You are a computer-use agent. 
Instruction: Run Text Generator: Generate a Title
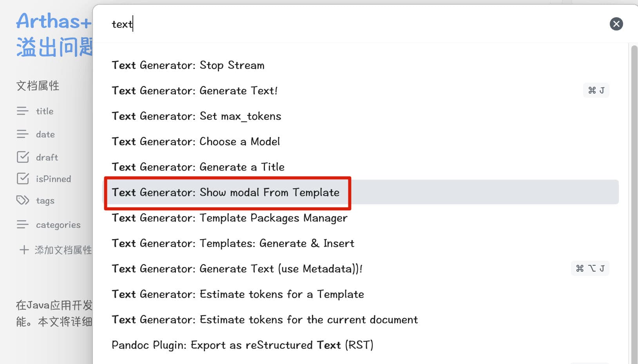(198, 167)
